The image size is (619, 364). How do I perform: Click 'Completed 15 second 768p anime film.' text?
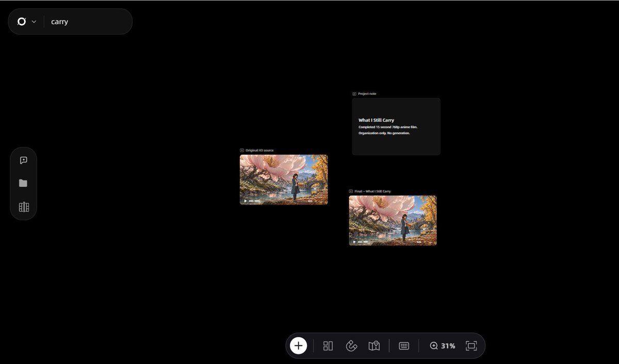[x=388, y=127]
